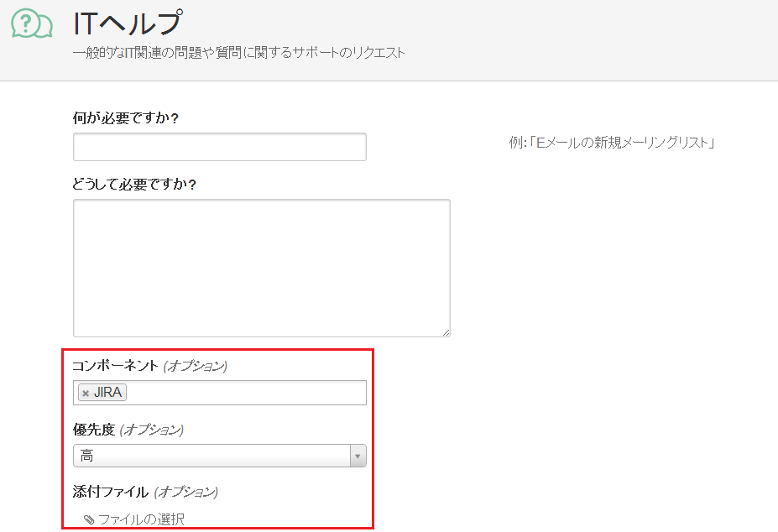Click the 何が必要ですか? field label
This screenshot has height=532, width=778.
[x=126, y=118]
